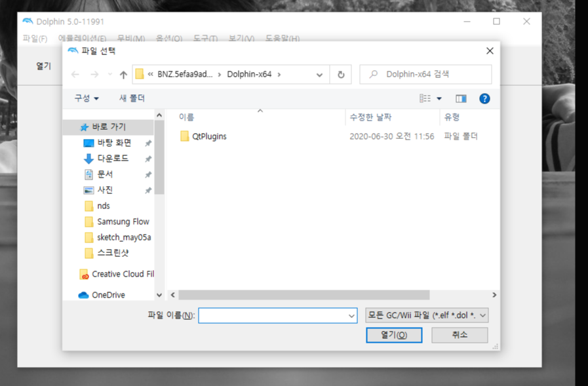
Task: Click the 사진 pictures icon
Action: point(88,190)
